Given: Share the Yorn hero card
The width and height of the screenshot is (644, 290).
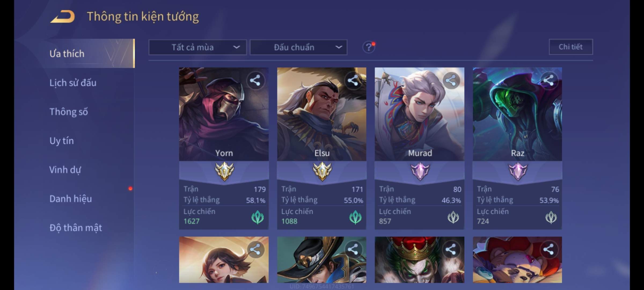Looking at the screenshot, I should pyautogui.click(x=255, y=80).
